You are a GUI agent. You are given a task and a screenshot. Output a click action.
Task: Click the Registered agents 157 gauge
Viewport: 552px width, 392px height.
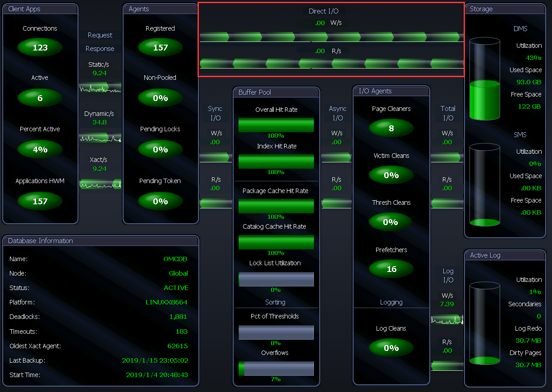click(161, 47)
